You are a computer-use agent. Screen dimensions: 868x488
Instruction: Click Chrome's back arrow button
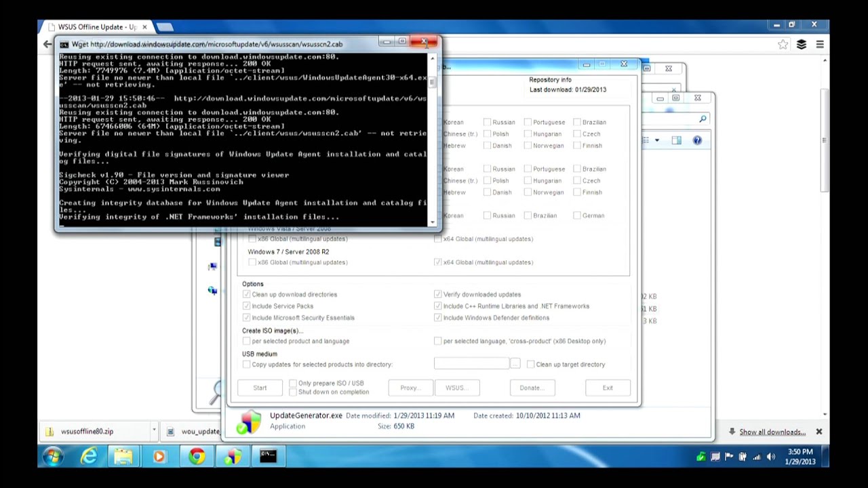click(47, 44)
